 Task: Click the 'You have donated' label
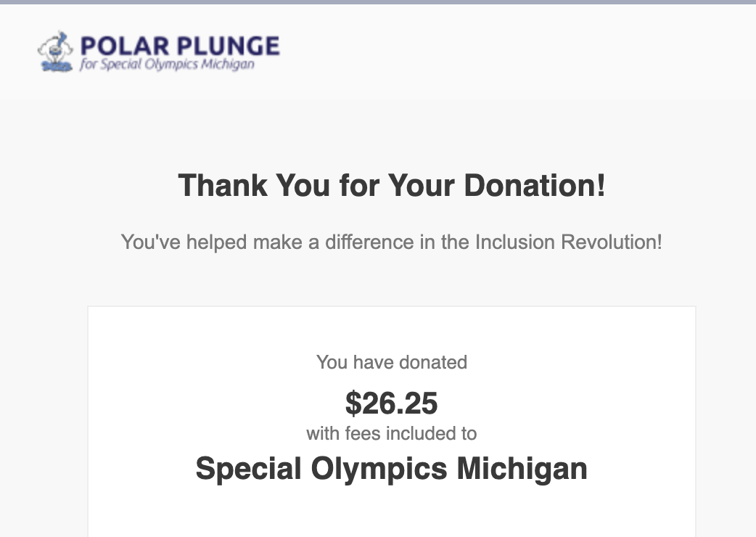391,362
